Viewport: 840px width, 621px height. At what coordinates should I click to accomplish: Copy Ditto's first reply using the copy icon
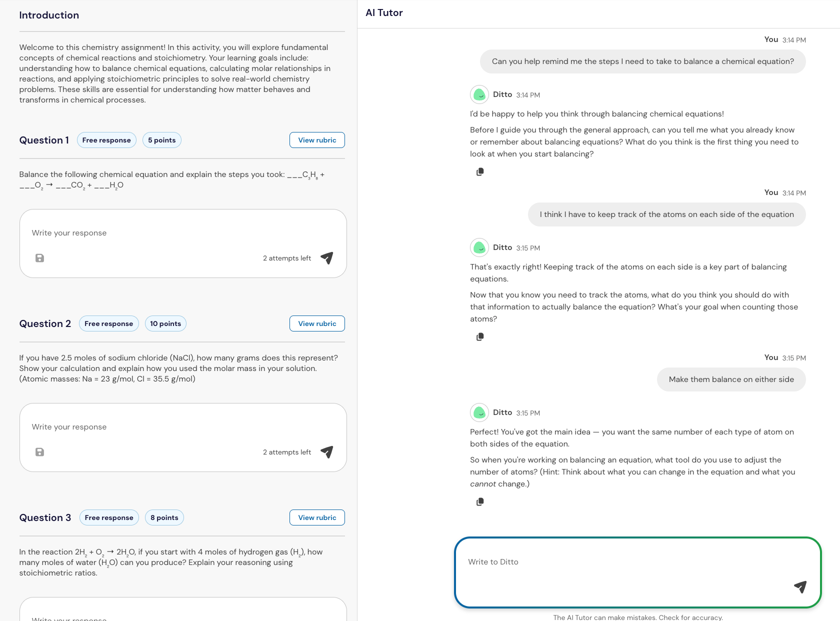point(479,171)
